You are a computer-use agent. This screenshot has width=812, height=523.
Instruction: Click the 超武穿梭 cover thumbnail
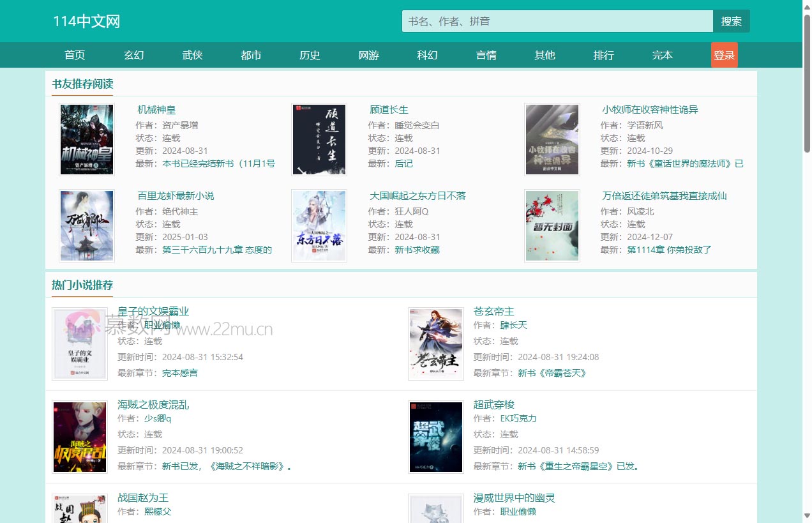(435, 437)
